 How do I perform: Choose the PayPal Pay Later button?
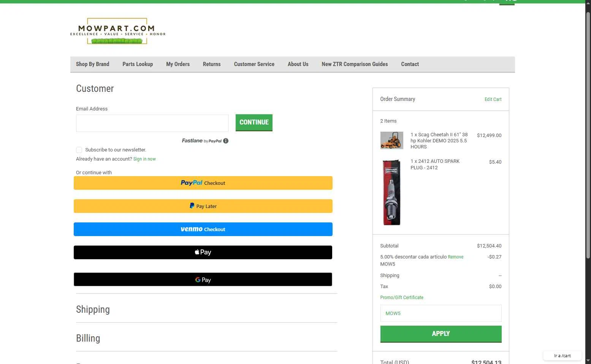203,206
